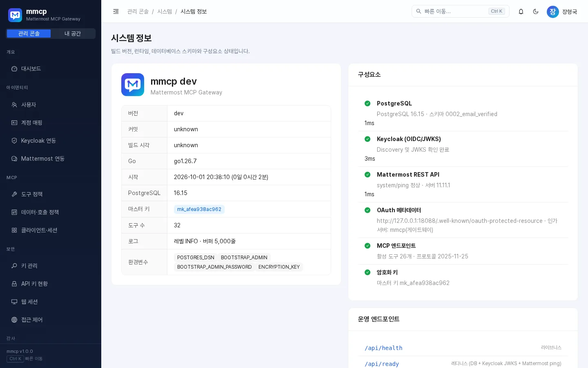Click the 사용자 users icon
Image resolution: width=588 pixels, height=368 pixels.
tap(14, 105)
